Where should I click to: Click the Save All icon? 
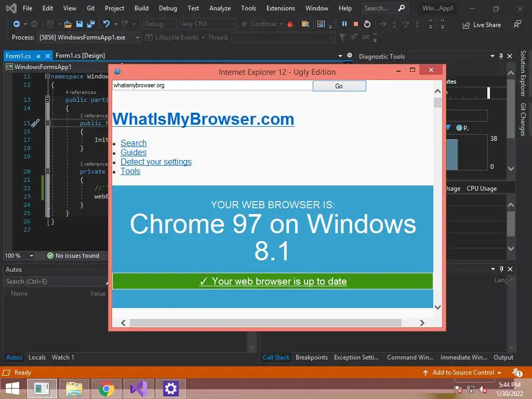point(91,24)
